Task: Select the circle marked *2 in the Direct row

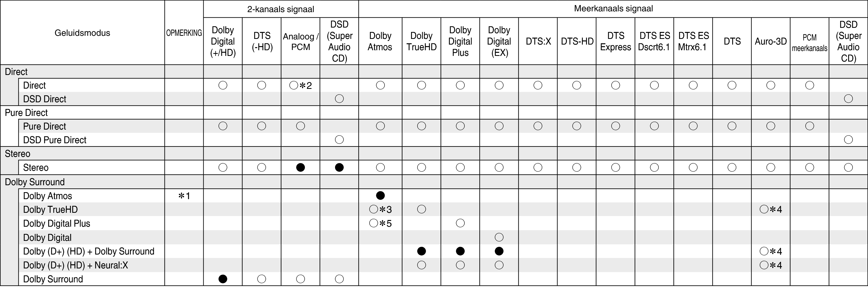Action: (x=294, y=86)
